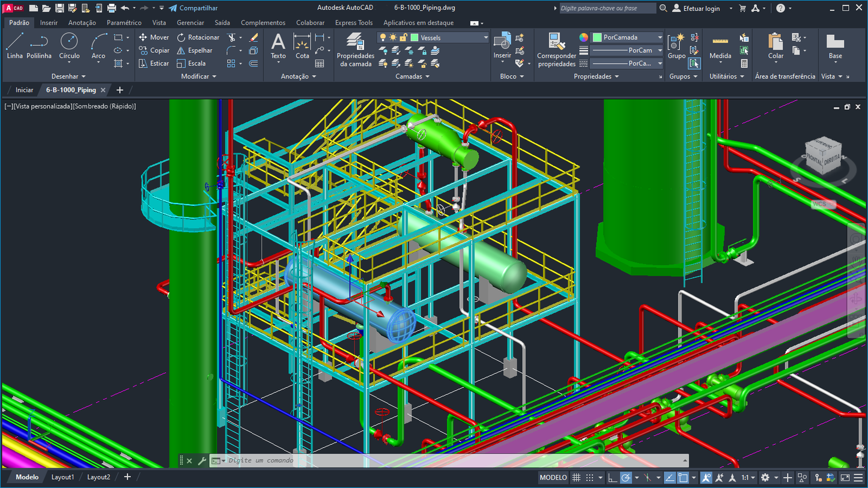This screenshot has height=488, width=868.
Task: Select the Linha (Line) tool
Action: (14, 45)
